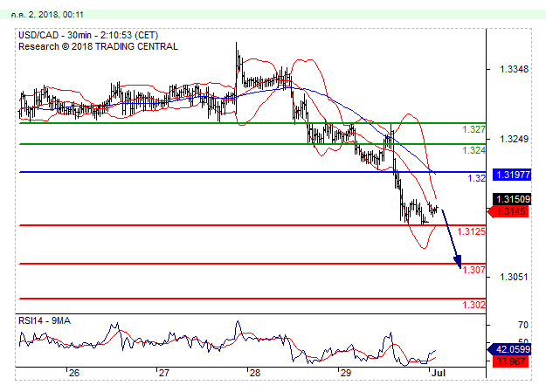Viewport: 546px width, 392px height.
Task: Click the 1.3249 price axis label
Action: coord(514,140)
